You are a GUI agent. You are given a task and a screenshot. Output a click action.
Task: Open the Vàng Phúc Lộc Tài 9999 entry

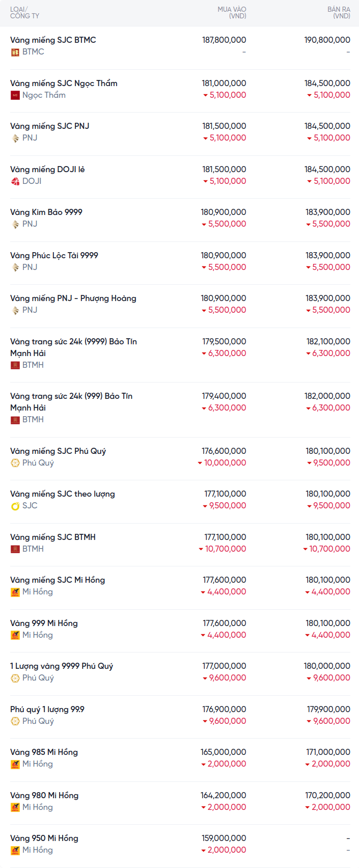(x=54, y=255)
